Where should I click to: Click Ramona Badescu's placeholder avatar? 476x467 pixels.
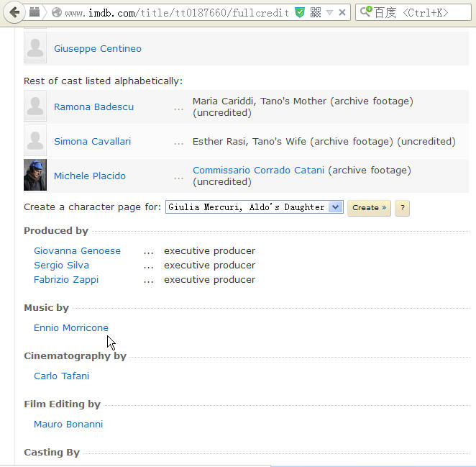(35, 106)
